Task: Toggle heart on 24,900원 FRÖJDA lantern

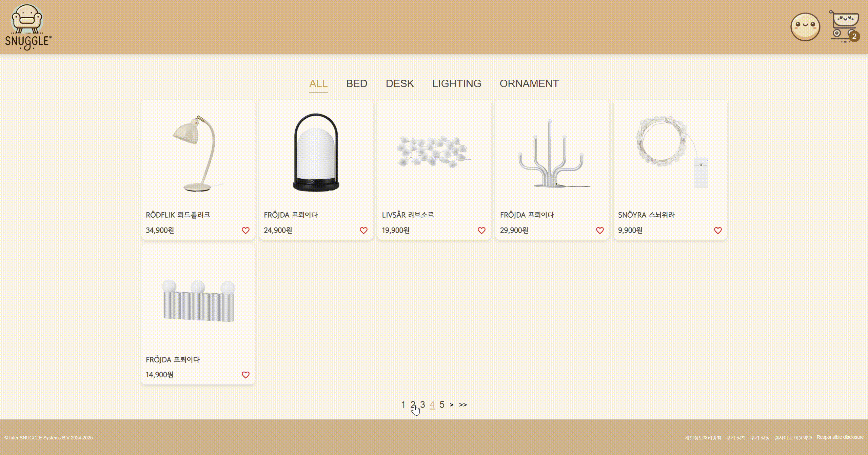Action: click(363, 231)
